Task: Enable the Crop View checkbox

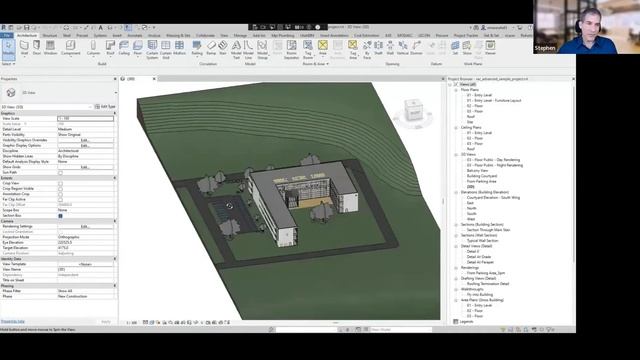Action: (x=60, y=183)
